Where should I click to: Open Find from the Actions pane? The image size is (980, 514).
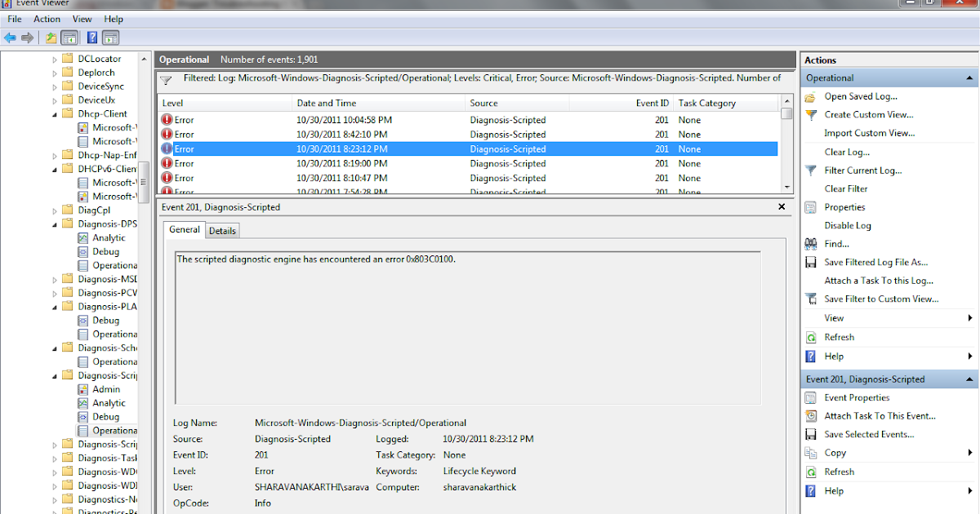(835, 244)
